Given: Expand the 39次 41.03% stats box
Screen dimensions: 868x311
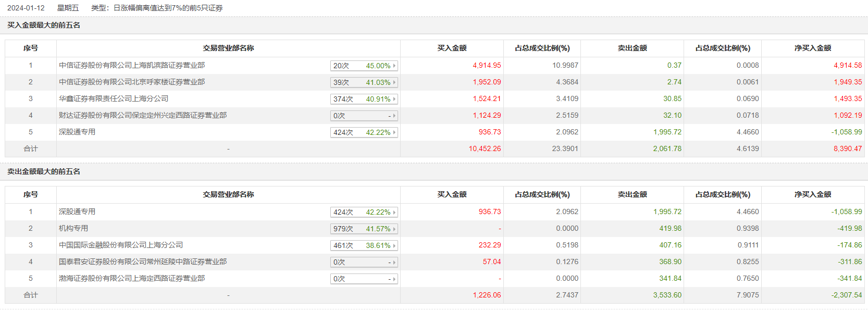Looking at the screenshot, I should 364,82.
